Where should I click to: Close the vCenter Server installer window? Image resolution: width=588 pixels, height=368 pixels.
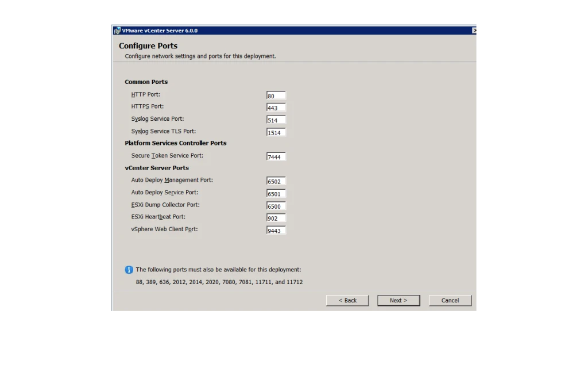point(474,30)
